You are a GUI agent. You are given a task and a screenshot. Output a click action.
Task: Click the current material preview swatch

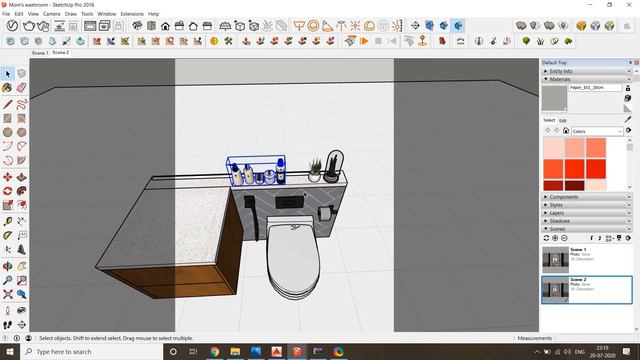click(554, 98)
